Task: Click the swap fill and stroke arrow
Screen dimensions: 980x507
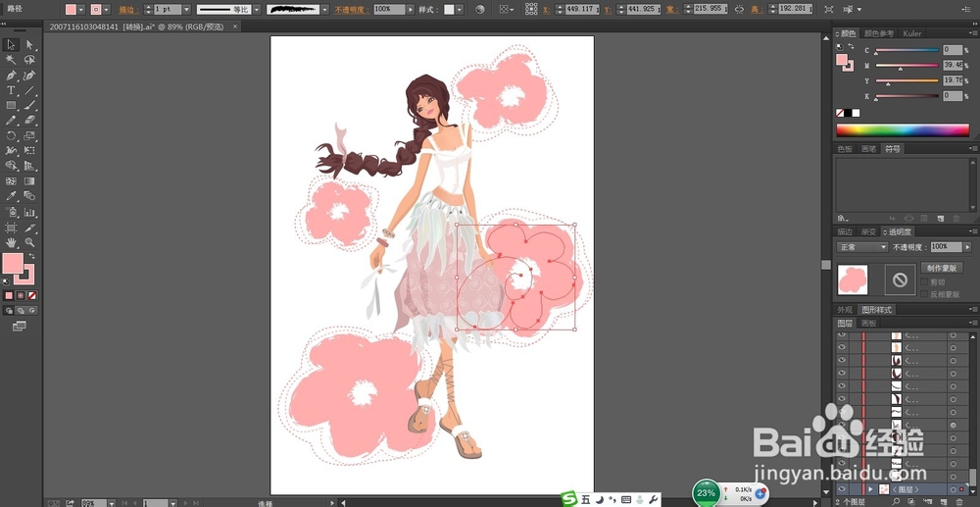Action: click(31, 256)
